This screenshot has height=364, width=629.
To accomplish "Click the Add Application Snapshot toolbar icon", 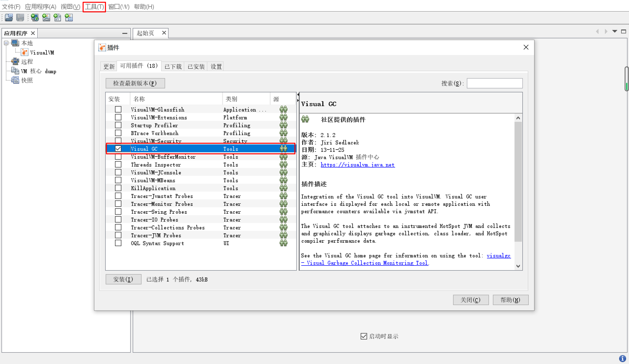I will tap(69, 17).
